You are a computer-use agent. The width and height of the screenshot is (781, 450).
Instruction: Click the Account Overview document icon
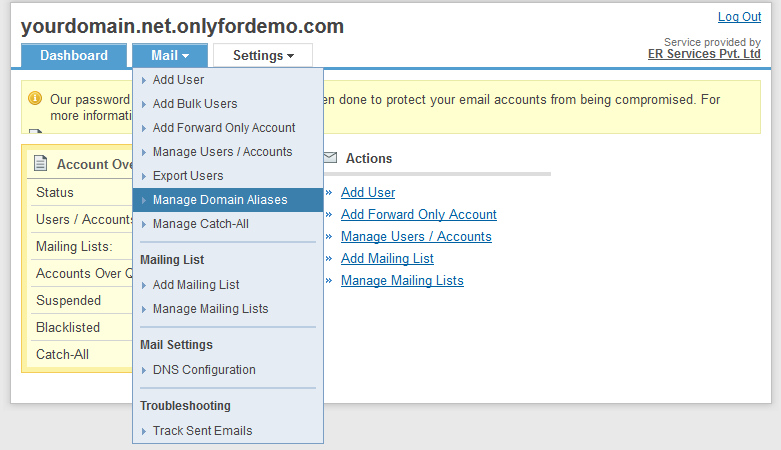coord(41,164)
